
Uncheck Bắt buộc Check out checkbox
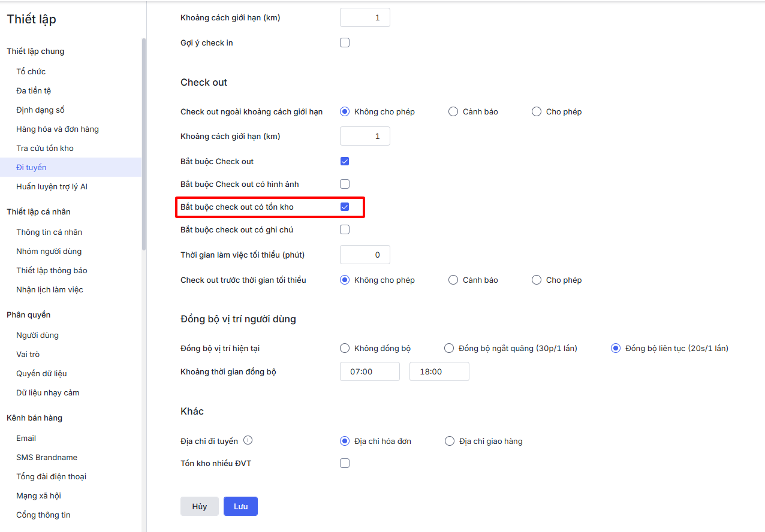click(345, 161)
